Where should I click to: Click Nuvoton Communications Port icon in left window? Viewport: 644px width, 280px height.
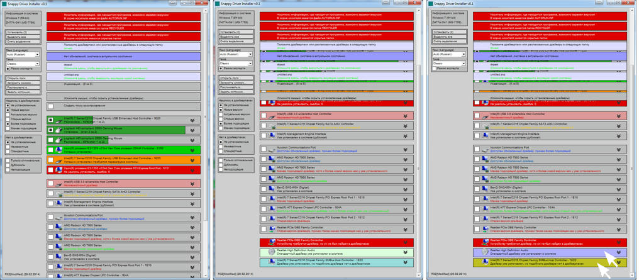[59, 217]
